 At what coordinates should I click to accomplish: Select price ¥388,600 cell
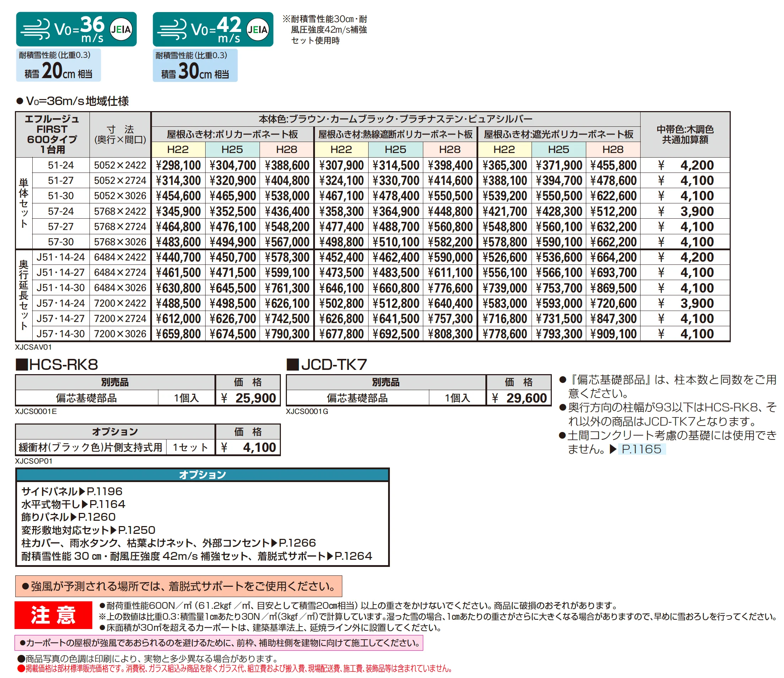click(287, 165)
